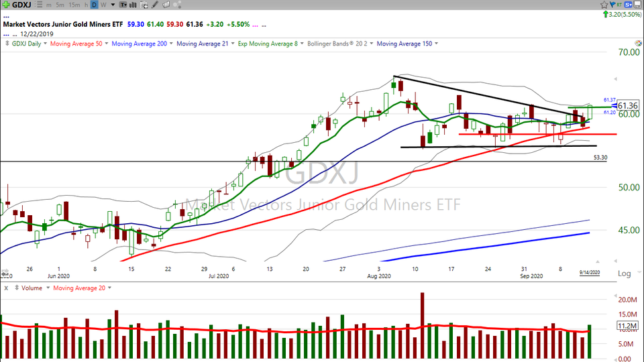
Task: Click the 9/14/2020 date label
Action: click(x=590, y=273)
